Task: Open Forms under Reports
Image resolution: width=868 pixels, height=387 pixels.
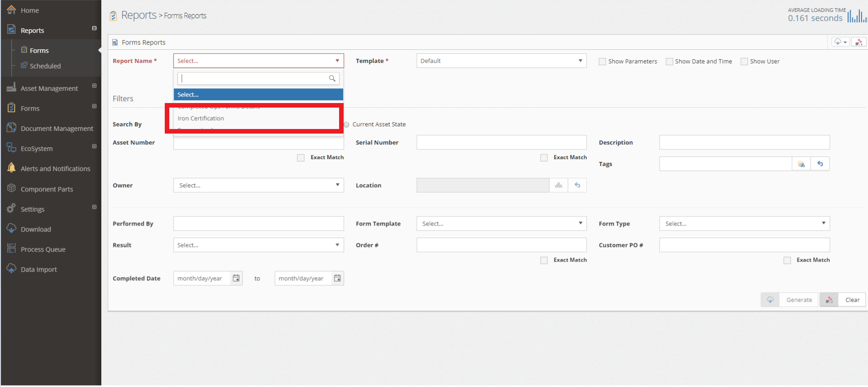Action: pos(39,50)
